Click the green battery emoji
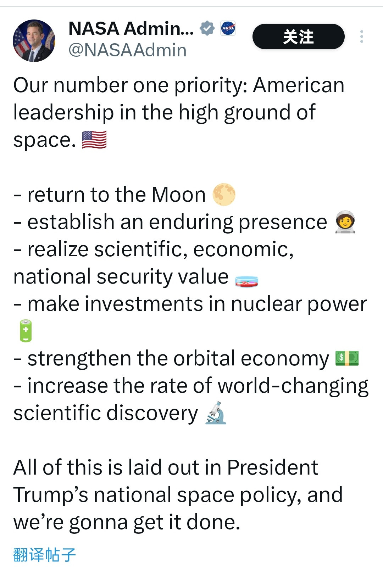 click(26, 331)
